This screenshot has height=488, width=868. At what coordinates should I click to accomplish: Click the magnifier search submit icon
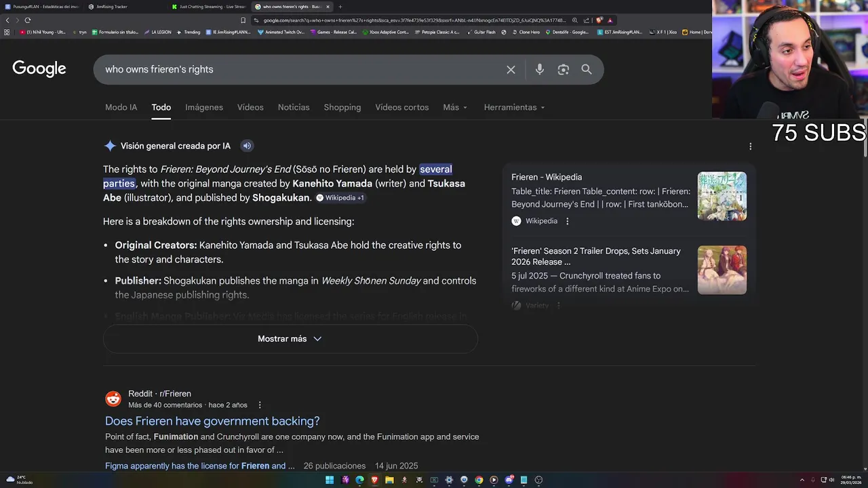click(587, 70)
